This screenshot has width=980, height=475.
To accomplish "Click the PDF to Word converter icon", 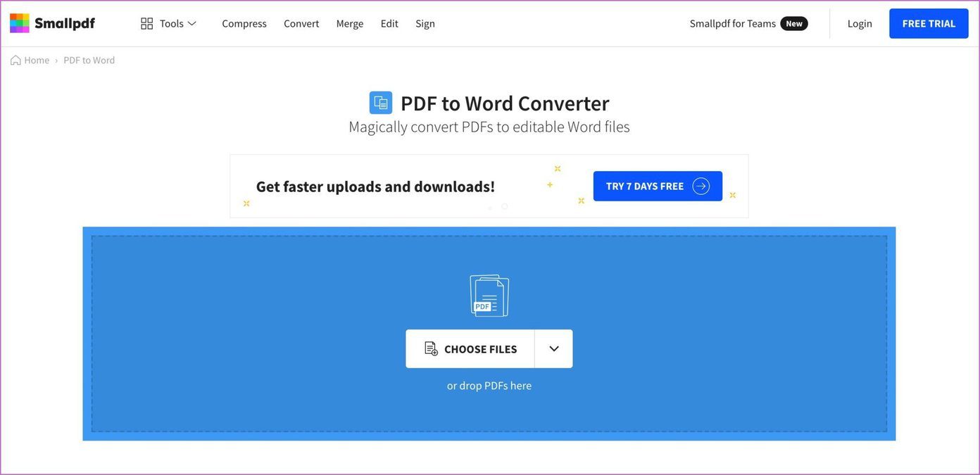I will pyautogui.click(x=381, y=103).
